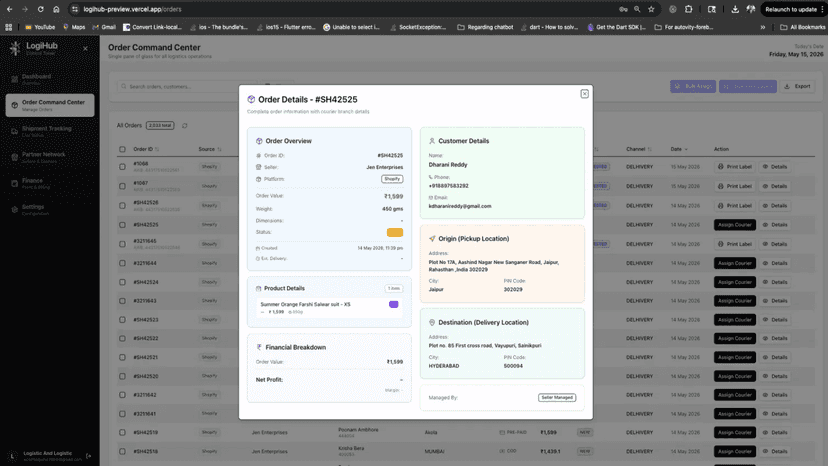Focus the Search orders, customers field

(187, 86)
